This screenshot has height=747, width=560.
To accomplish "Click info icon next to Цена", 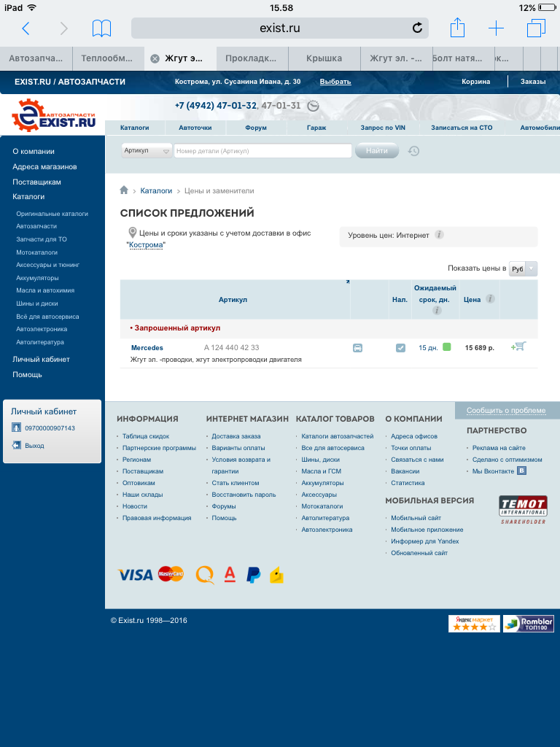I will (x=491, y=299).
